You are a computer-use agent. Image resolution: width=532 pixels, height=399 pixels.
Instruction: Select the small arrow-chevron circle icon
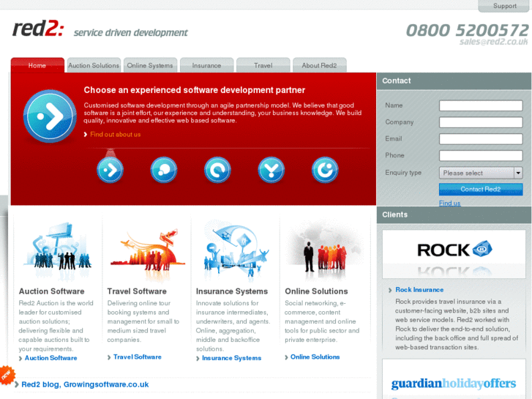pos(110,170)
